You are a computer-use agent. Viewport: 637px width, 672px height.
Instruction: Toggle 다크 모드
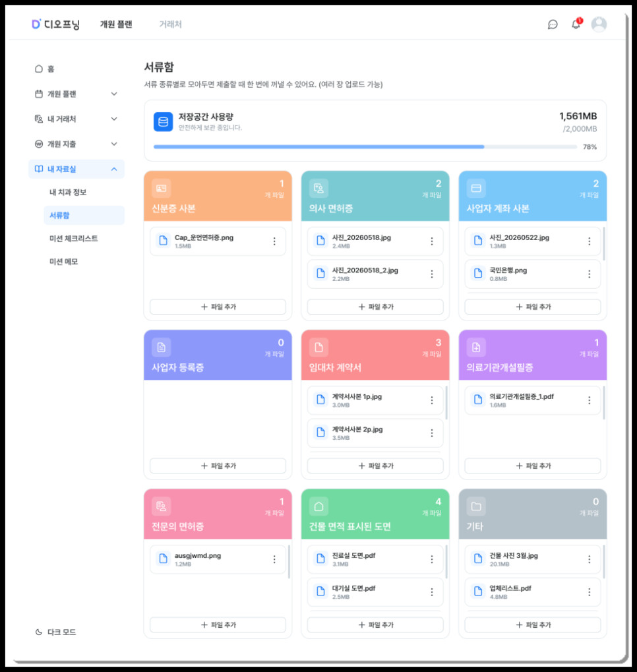click(x=56, y=632)
